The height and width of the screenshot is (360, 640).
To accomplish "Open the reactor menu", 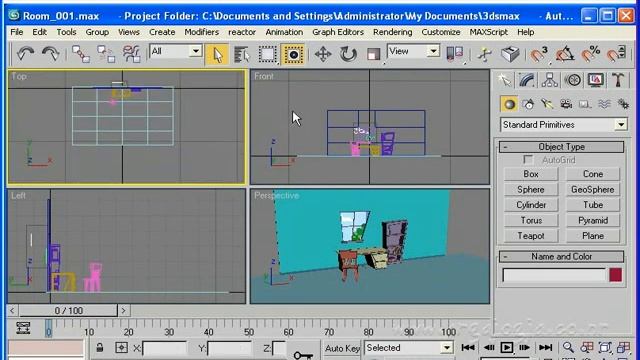I will pos(242,32).
